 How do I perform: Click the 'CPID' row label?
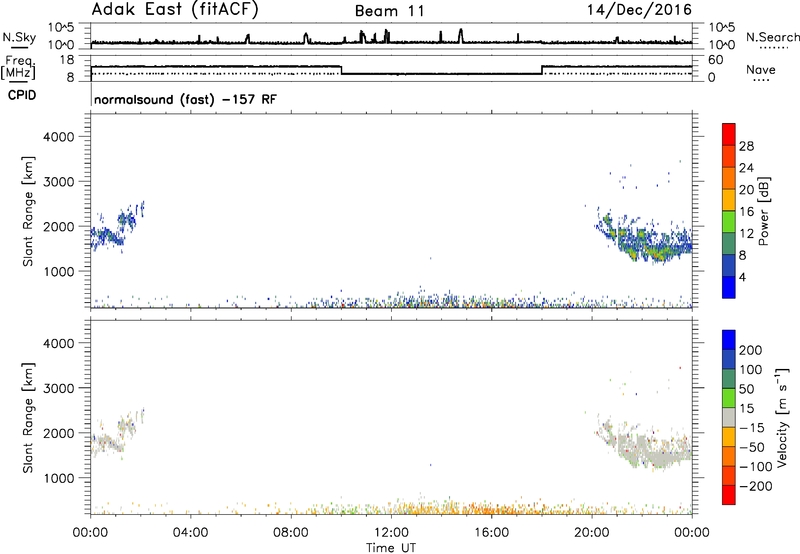pyautogui.click(x=22, y=95)
